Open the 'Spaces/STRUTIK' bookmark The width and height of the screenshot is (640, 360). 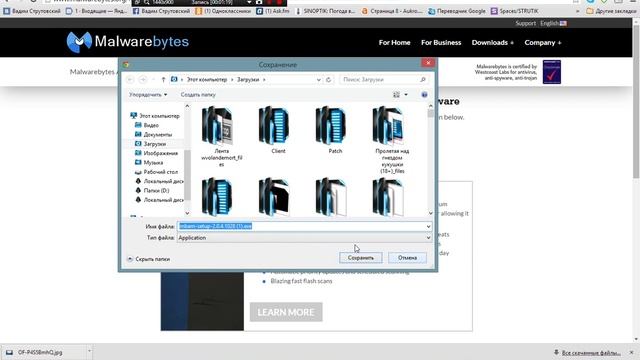coord(514,11)
